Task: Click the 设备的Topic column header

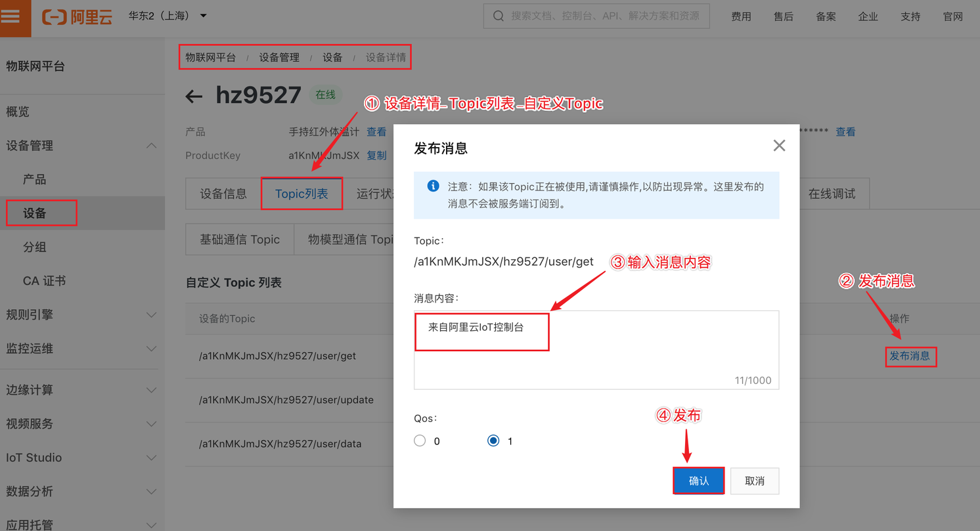Action: [x=227, y=318]
